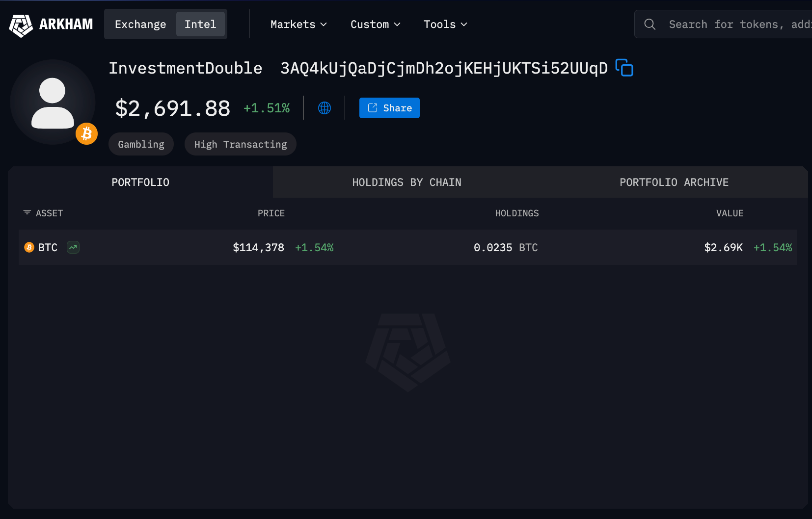Select the PORTFOLIO tab
The width and height of the screenshot is (812, 519).
coord(140,182)
